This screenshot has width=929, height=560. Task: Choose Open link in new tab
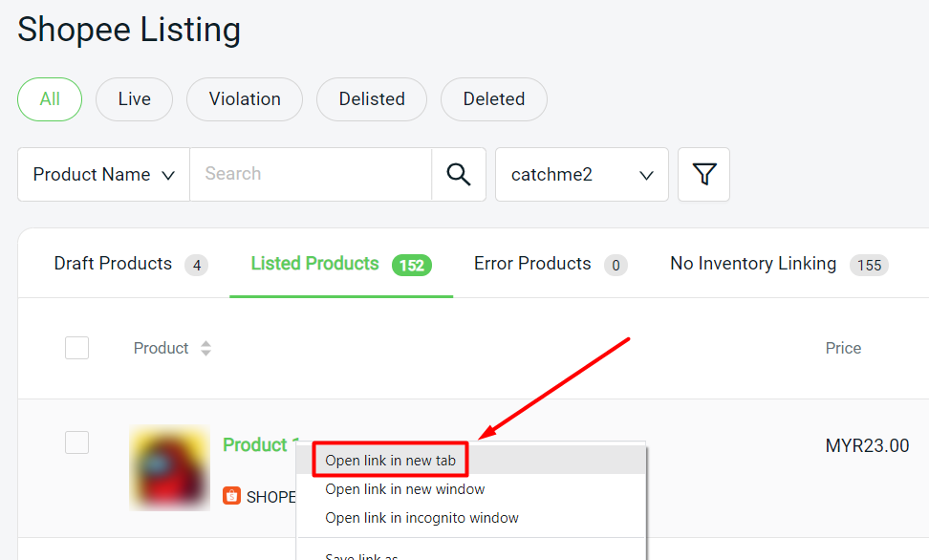[390, 461]
